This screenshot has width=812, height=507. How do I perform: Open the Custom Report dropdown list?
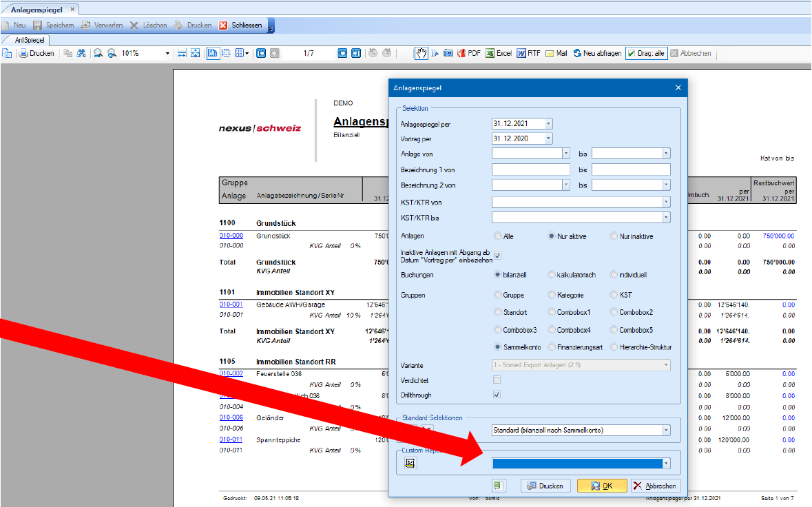(x=665, y=464)
